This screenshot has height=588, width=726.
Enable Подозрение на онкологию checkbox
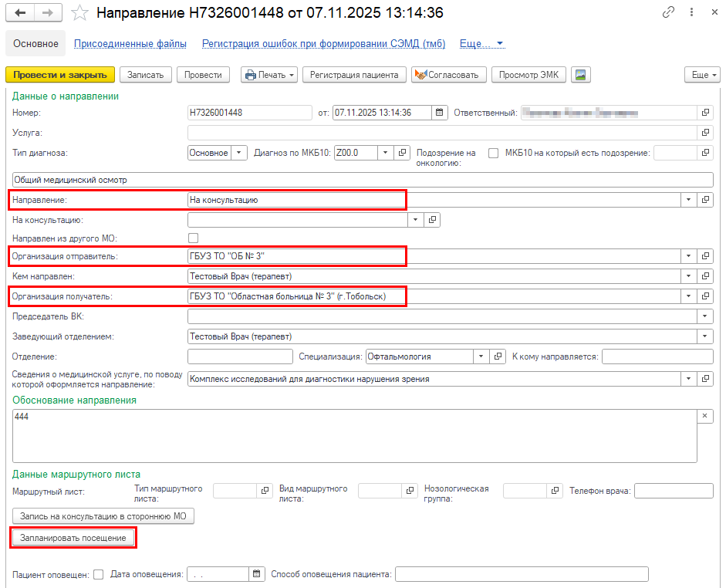click(493, 153)
